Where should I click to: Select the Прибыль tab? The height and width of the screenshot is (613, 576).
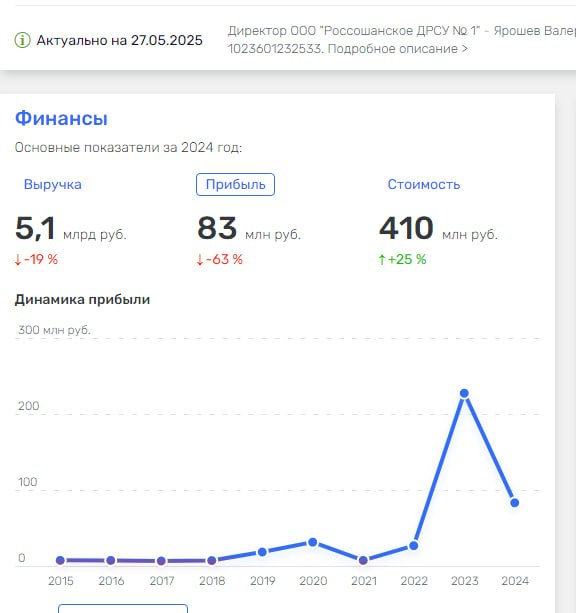coord(235,185)
